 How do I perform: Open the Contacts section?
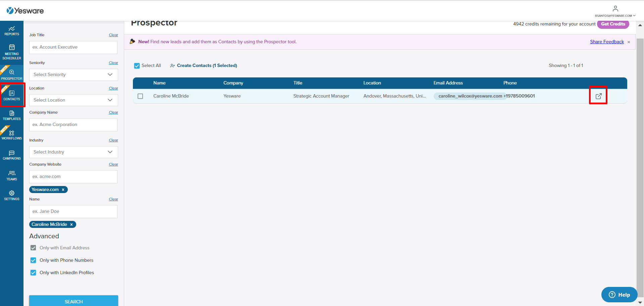pyautogui.click(x=12, y=95)
